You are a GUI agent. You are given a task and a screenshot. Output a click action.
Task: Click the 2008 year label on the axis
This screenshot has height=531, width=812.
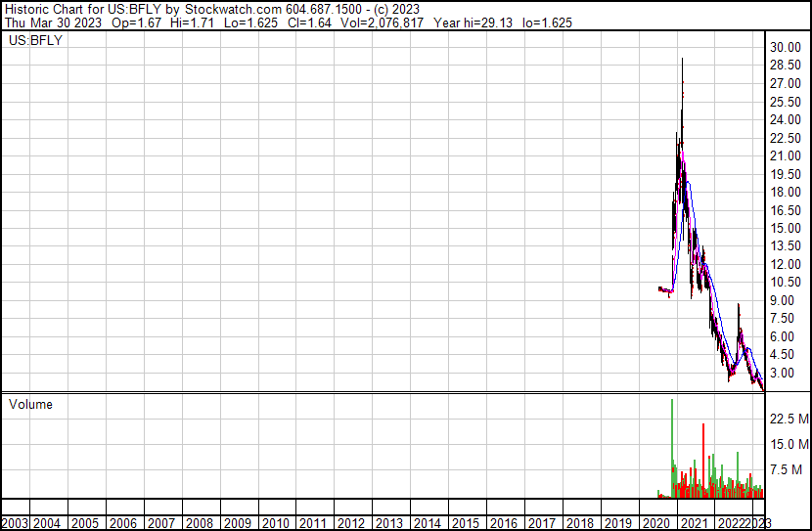(200, 523)
